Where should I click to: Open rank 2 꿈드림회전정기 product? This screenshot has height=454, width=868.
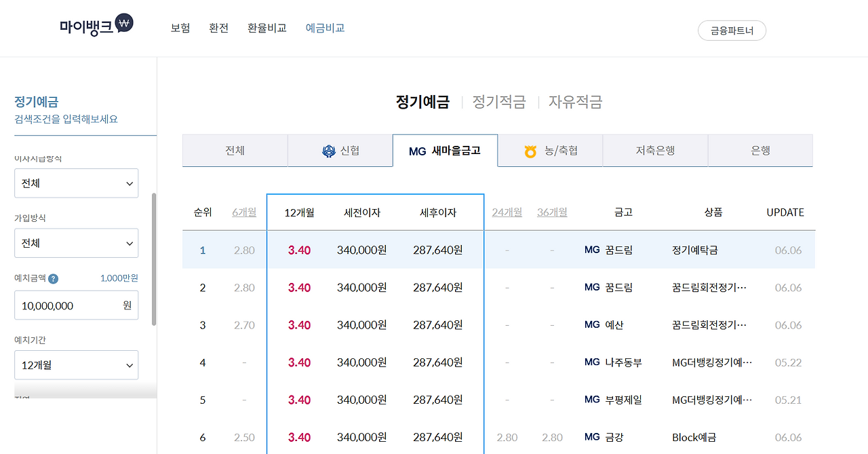pyautogui.click(x=709, y=288)
